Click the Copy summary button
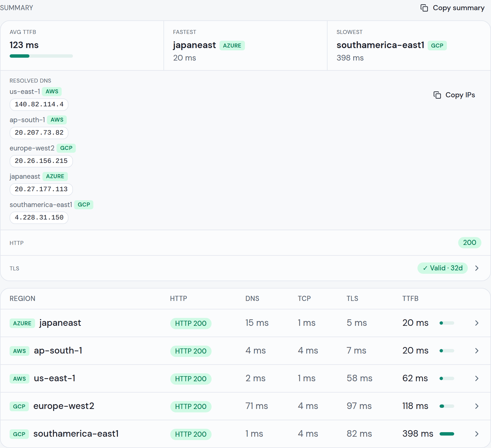 [453, 8]
